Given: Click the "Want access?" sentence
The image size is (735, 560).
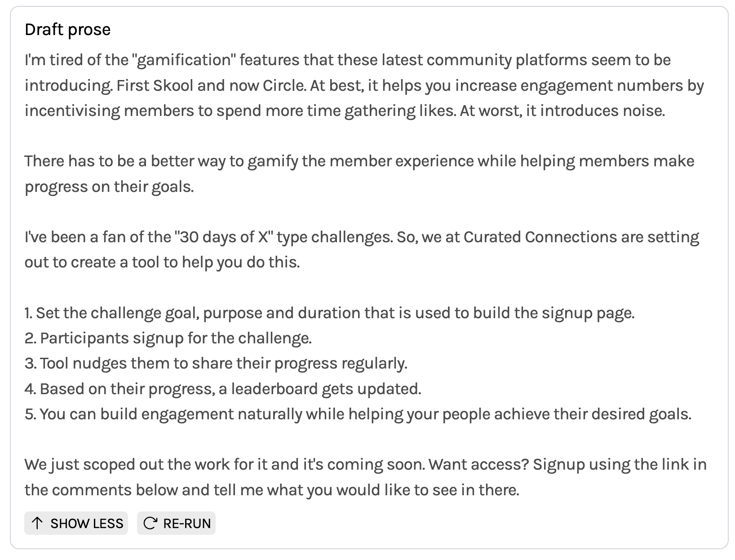Looking at the screenshot, I should point(478,464).
